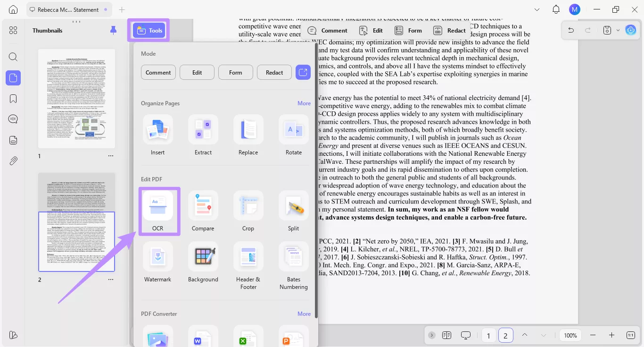Viewport: 644px width, 347px height.
Task: Open the Tools menu
Action: pos(149,30)
